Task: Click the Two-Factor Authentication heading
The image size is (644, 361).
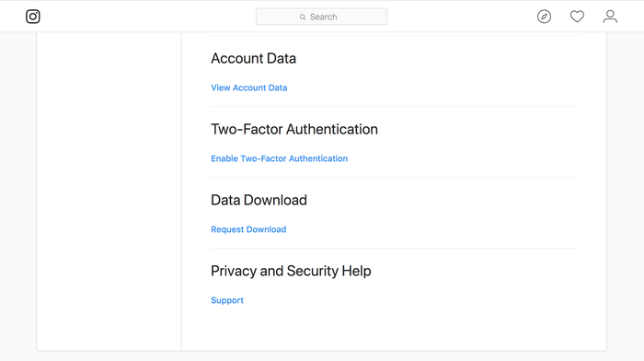Action: coord(294,129)
